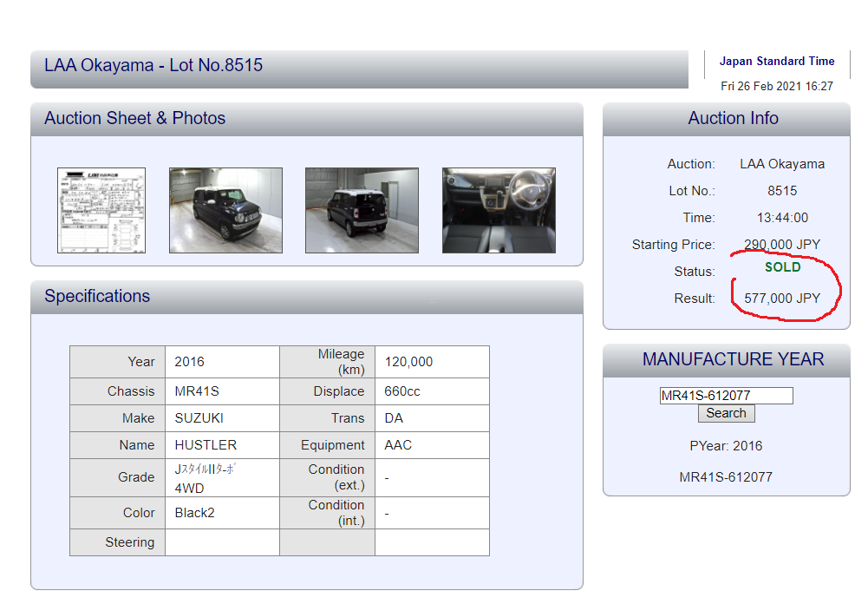This screenshot has height=604, width=868.
Task: Click the lot number value '8515'
Action: (x=782, y=191)
